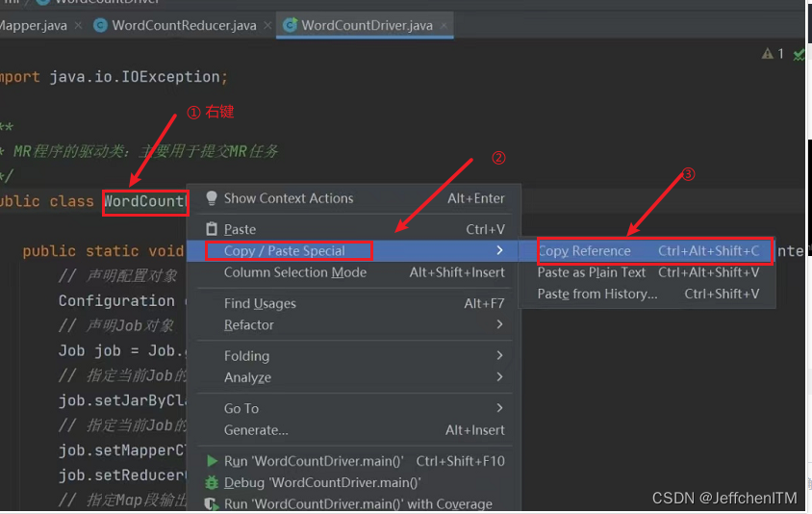Image resolution: width=812 pixels, height=514 pixels.
Task: Click the 'Job job = Job.' line
Action: pos(122,350)
